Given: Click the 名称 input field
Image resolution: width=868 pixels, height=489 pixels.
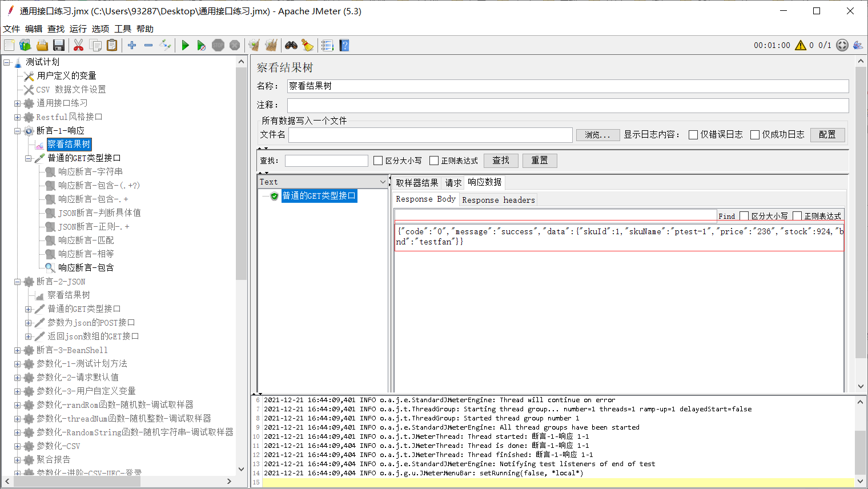Looking at the screenshot, I should [568, 86].
